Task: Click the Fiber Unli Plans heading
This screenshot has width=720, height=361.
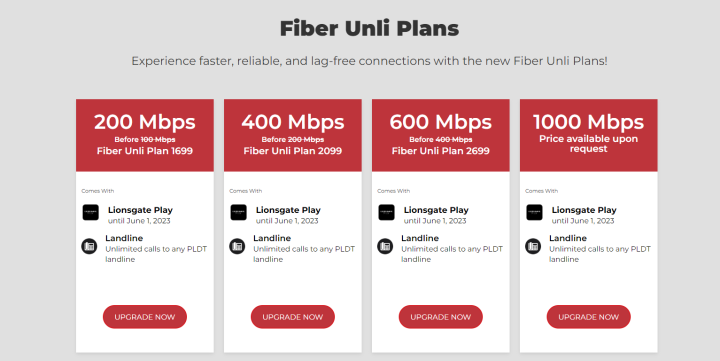Action: pyautogui.click(x=369, y=28)
